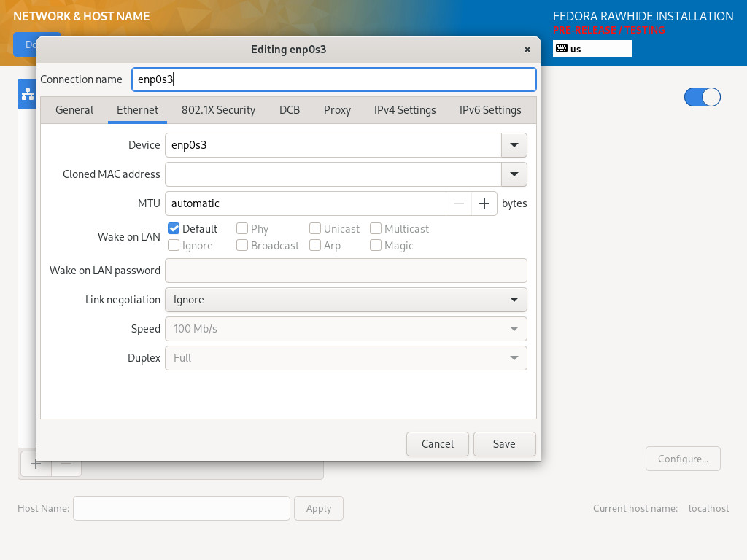Switch to the General tab

(74, 110)
